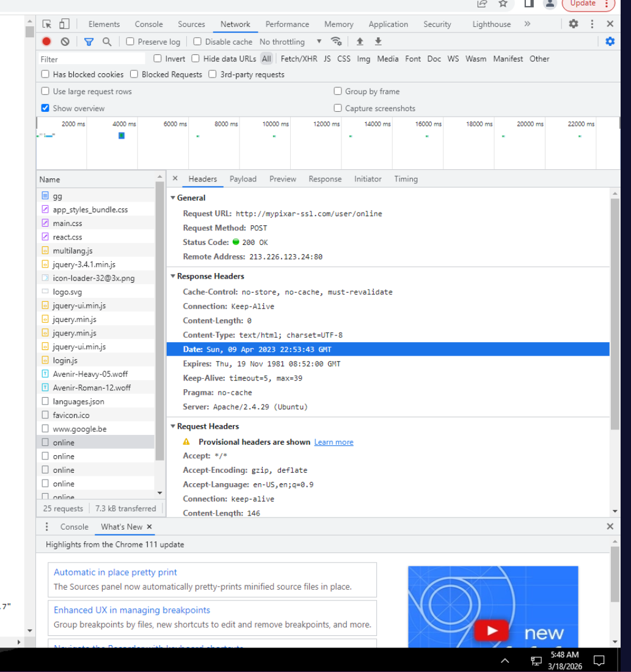
Task: Clear the network log
Action: pos(65,42)
